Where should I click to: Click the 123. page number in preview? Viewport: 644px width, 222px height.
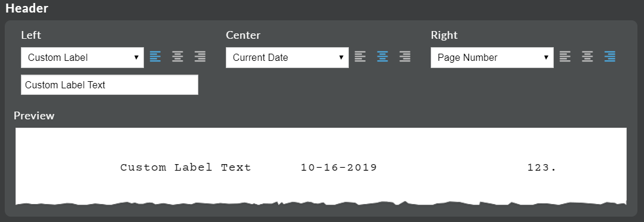coord(542,168)
